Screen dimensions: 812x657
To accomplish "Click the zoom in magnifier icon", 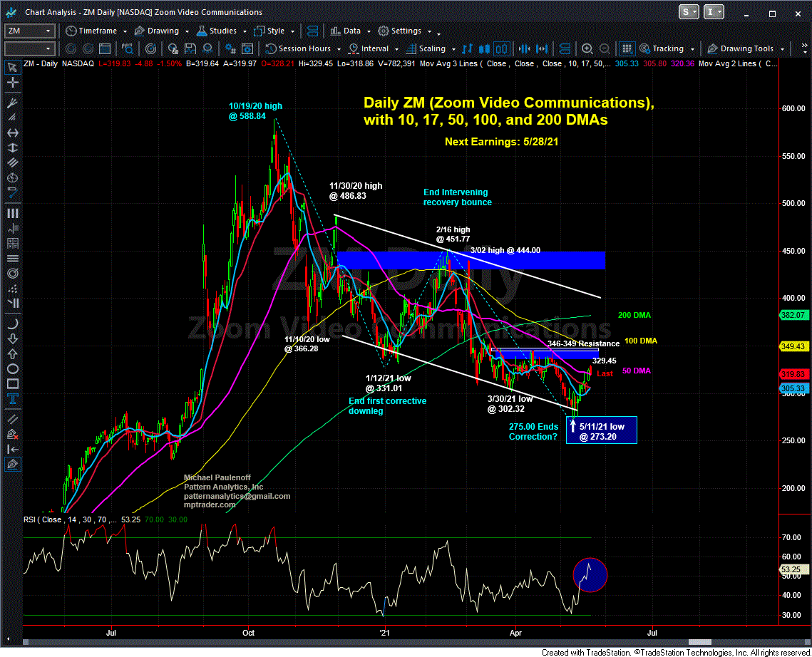I will [x=587, y=49].
